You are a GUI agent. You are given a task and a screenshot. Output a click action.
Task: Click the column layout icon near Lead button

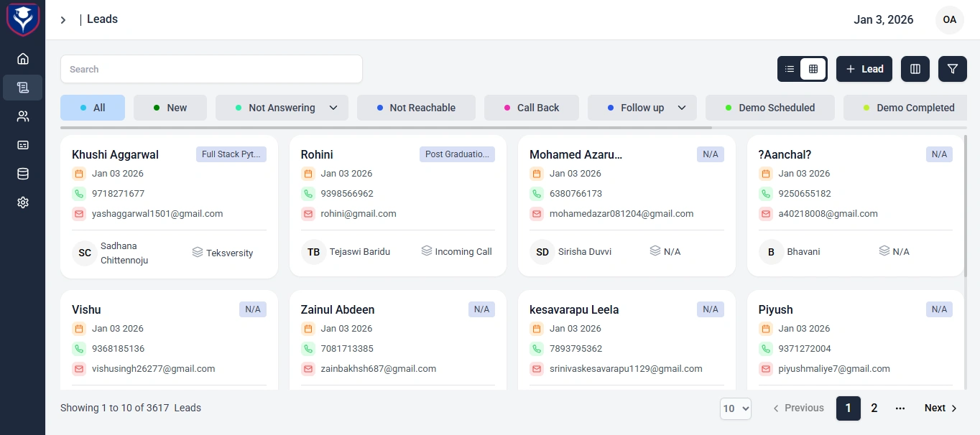[915, 69]
